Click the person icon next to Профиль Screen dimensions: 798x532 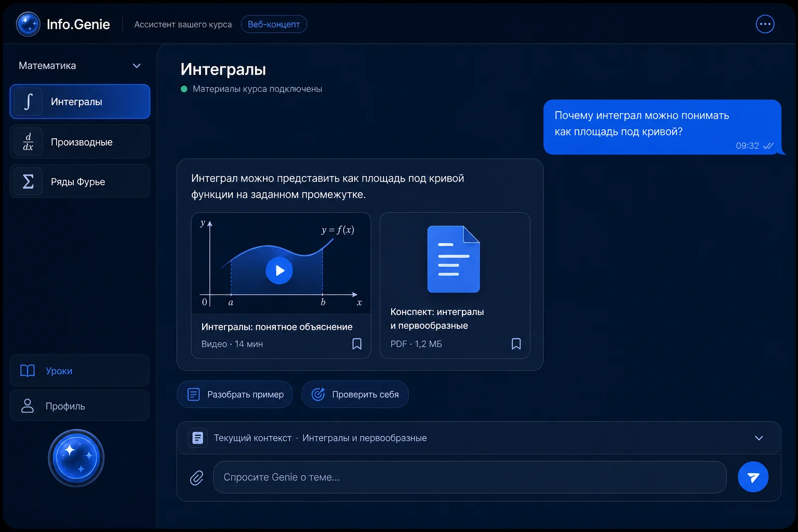click(28, 406)
